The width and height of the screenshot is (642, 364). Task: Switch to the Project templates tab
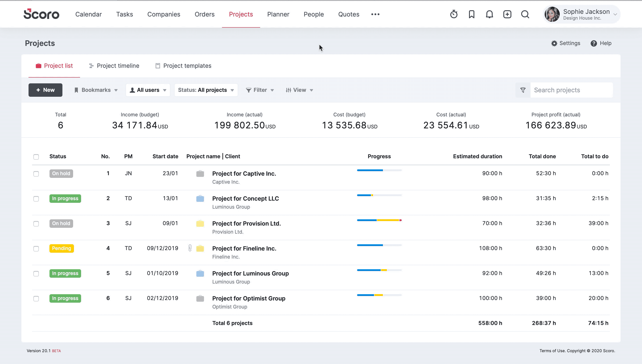(x=183, y=66)
